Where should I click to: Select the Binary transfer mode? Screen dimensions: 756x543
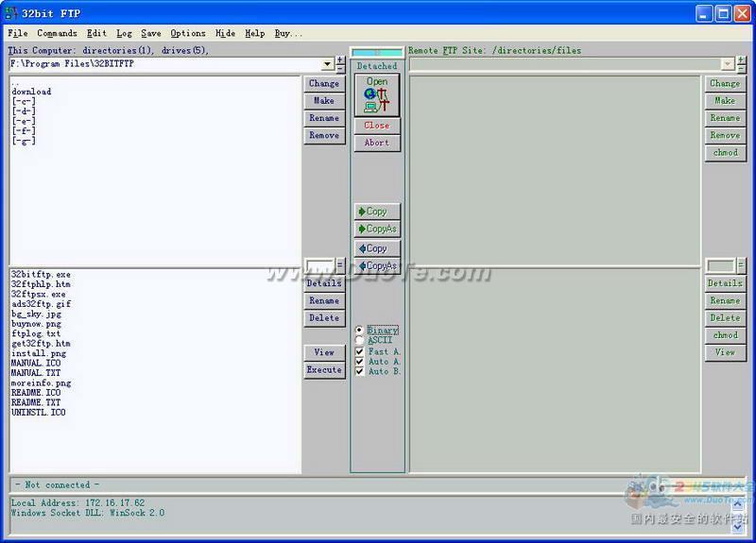(x=360, y=331)
